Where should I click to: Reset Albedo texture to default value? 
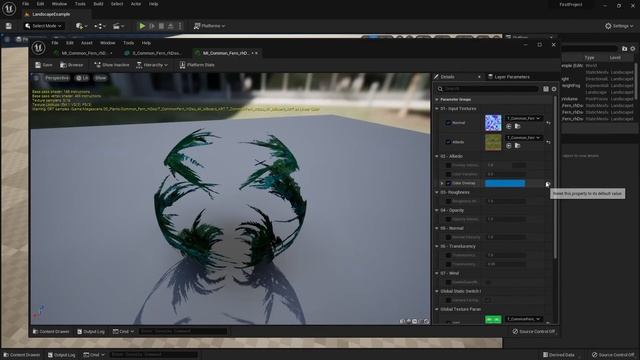pyautogui.click(x=548, y=142)
